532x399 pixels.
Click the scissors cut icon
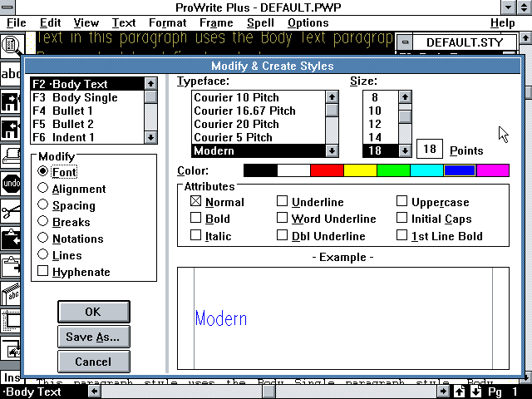point(10,211)
